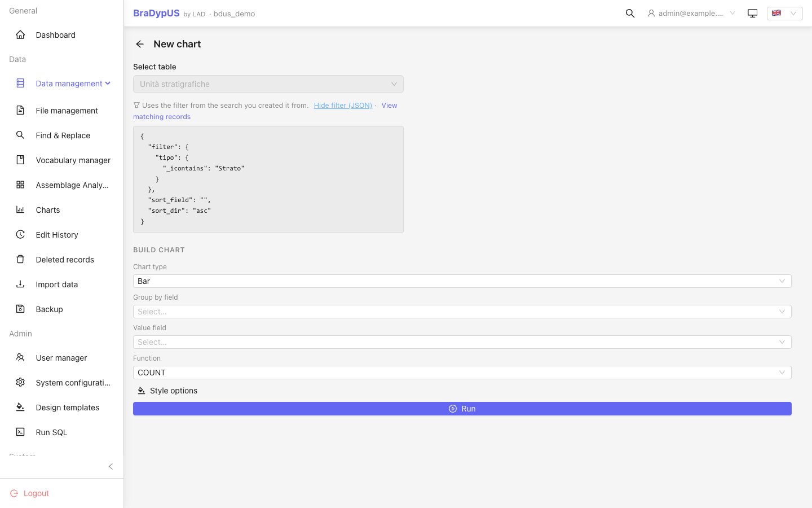Open the global search magnifier in header
The width and height of the screenshot is (812, 508).
point(630,14)
